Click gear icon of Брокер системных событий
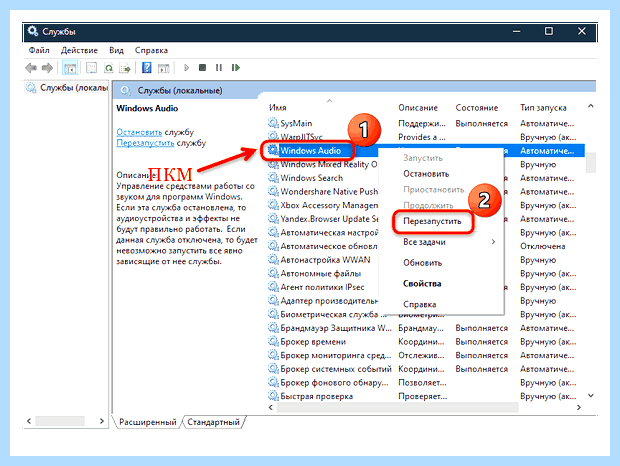Viewport: 620px width, 466px height. pyautogui.click(x=273, y=369)
